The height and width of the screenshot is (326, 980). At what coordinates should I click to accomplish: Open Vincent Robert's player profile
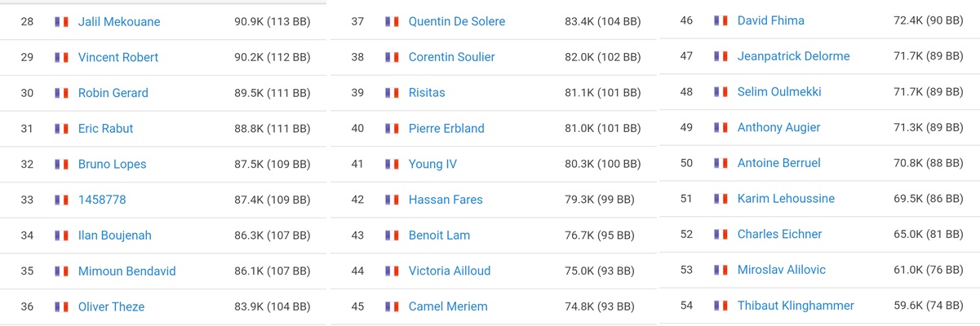118,57
